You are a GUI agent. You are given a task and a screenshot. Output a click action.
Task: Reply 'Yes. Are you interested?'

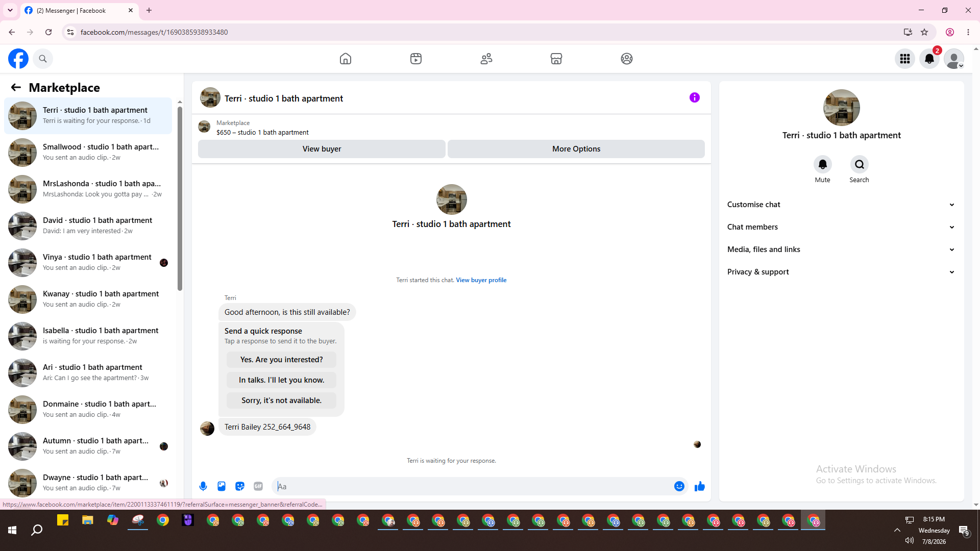(x=282, y=360)
